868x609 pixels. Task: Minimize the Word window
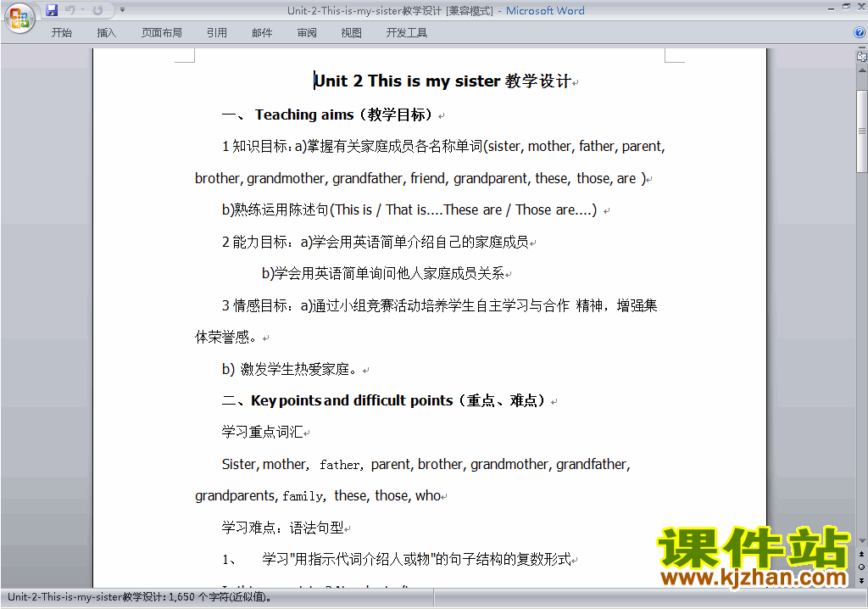pos(831,8)
